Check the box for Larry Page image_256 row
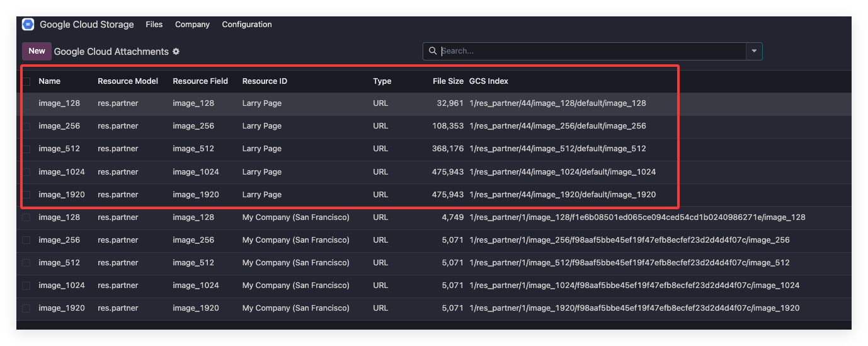This screenshot has height=346, width=868. click(26, 126)
